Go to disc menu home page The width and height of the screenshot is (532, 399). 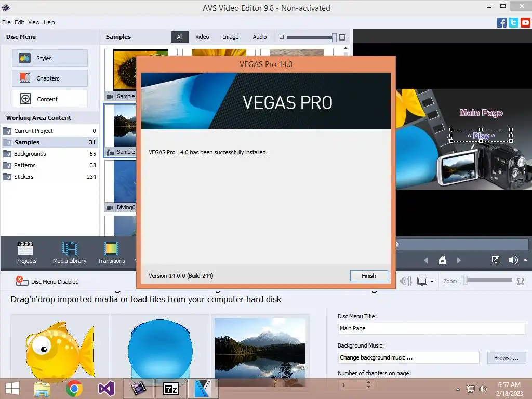(x=442, y=260)
